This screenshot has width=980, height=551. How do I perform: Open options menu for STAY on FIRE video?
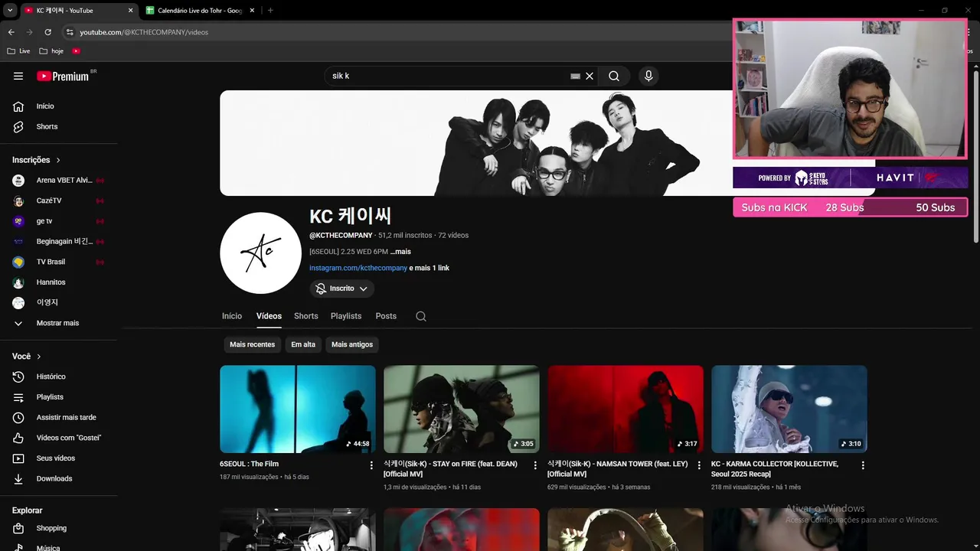[535, 465]
